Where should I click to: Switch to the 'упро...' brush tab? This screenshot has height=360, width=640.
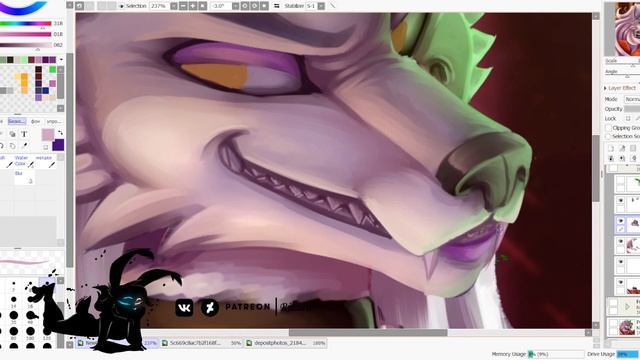point(54,121)
